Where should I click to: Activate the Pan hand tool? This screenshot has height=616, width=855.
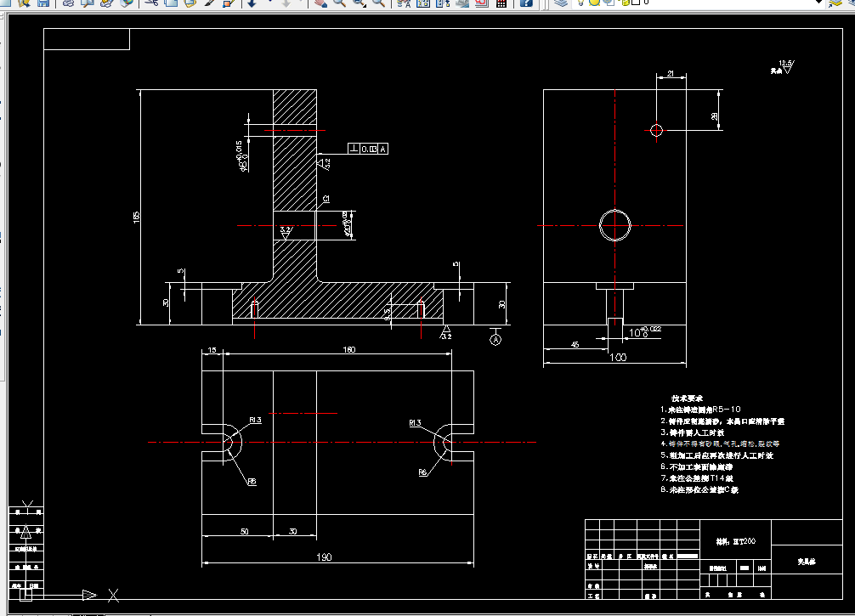[320, 3]
